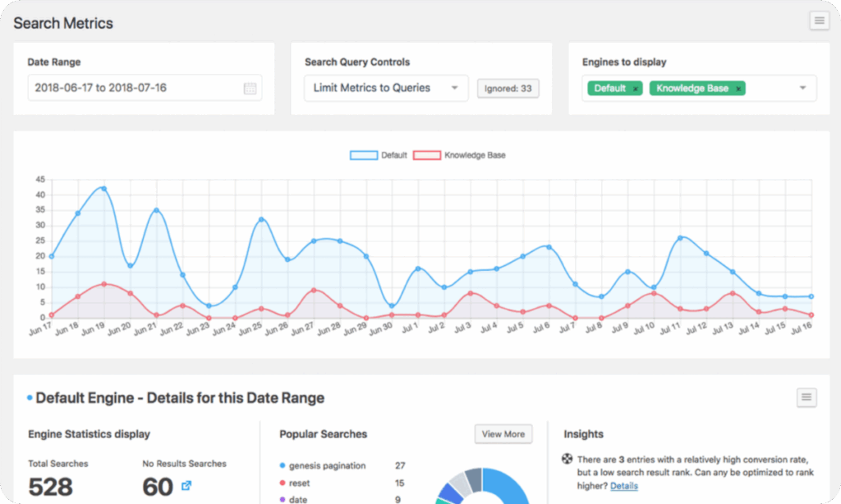Remove the Default engine tag
The height and width of the screenshot is (504, 841).
636,89
